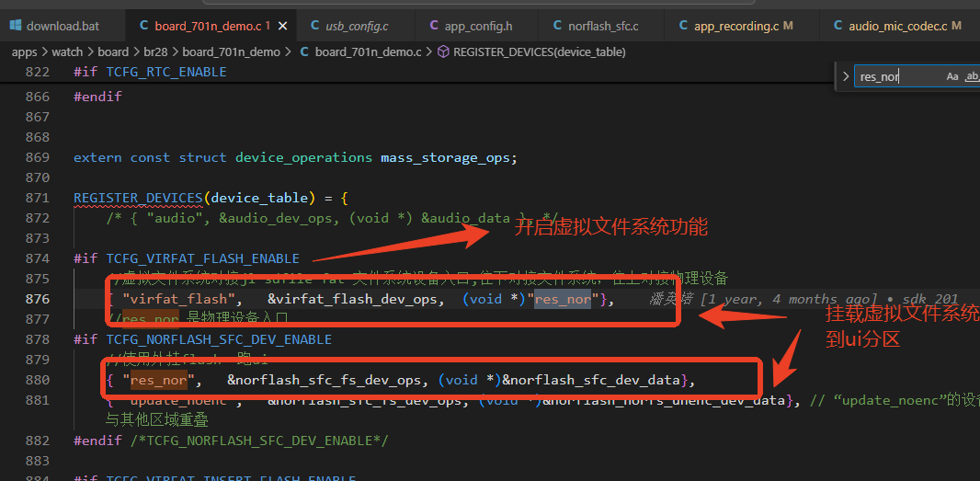Click the 'watch' breadcrumb segment
The image size is (980, 481).
click(x=67, y=52)
